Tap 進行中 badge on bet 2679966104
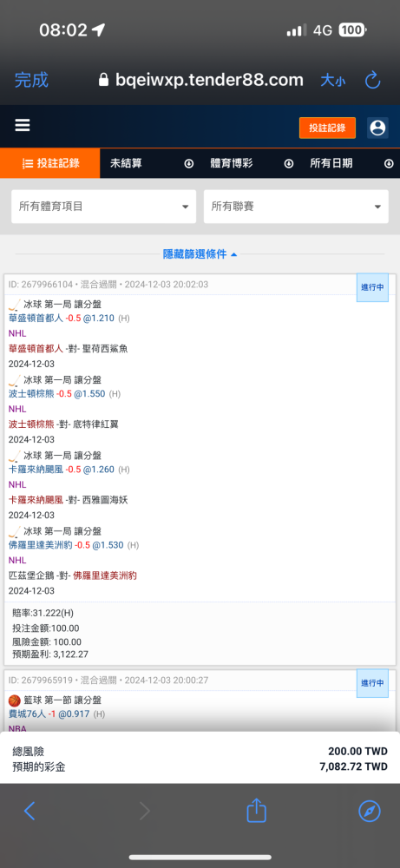Viewport: 400px width, 868px height. coord(372,287)
